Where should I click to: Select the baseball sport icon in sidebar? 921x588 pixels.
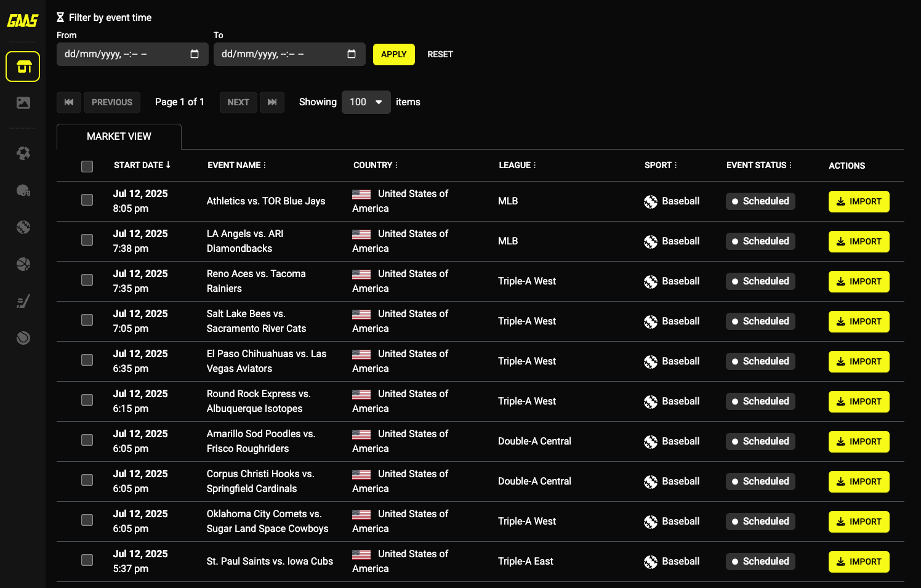[x=23, y=227]
